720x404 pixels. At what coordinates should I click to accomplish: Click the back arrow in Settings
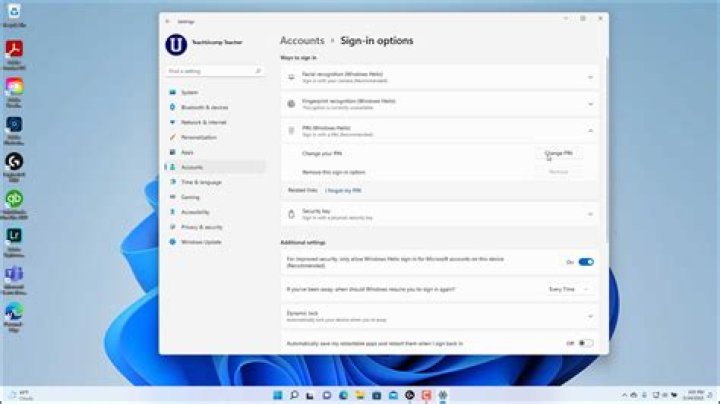click(168, 22)
